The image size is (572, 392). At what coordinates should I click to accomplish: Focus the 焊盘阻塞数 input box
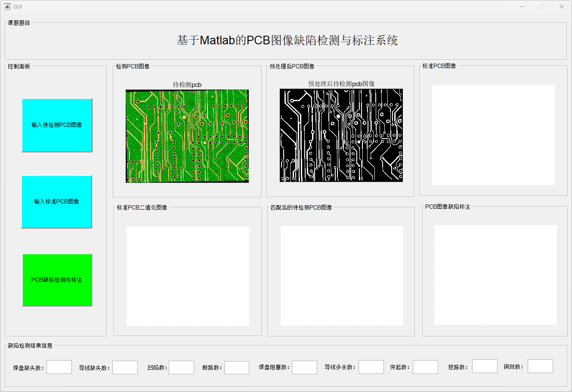[x=304, y=367]
